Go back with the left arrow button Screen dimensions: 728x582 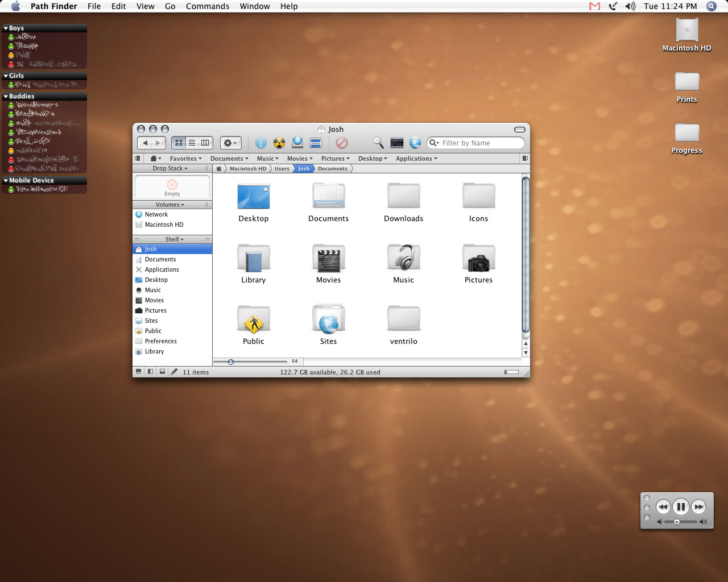tap(145, 143)
